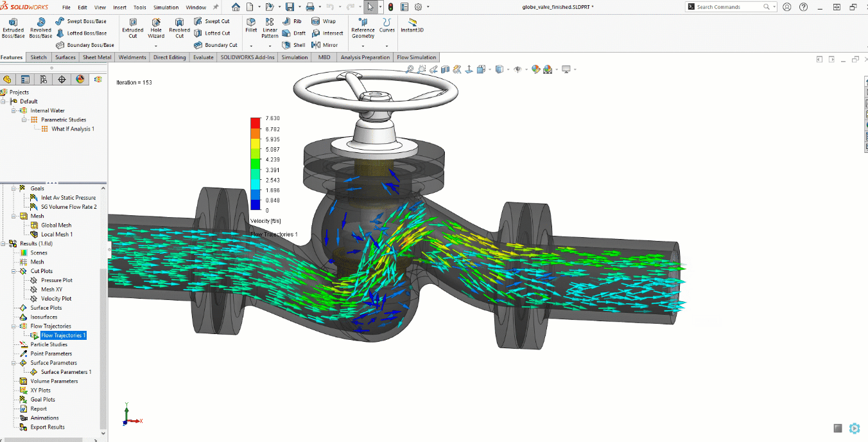Open the Curves dropdown arrow
Image resolution: width=868 pixels, height=442 pixels.
pos(387,46)
